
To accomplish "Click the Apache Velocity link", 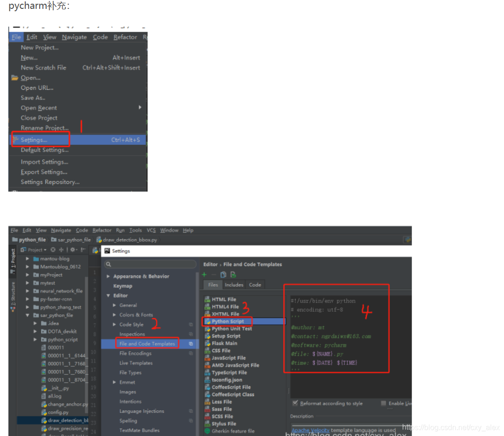I will tap(311, 430).
